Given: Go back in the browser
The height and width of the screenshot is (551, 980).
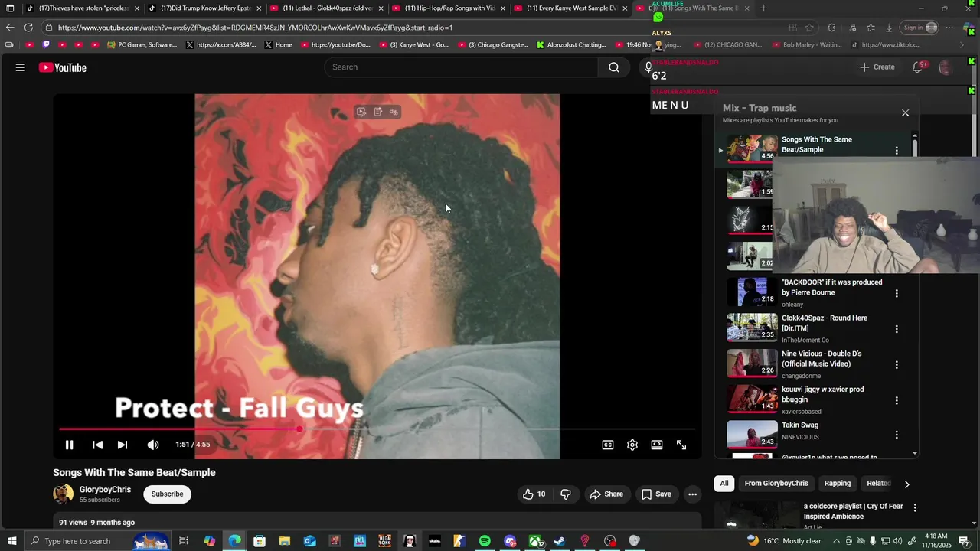Looking at the screenshot, I should (10, 28).
